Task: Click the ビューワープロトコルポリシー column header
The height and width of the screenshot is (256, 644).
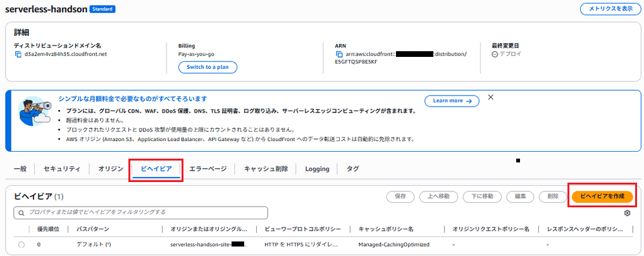Action: tap(303, 229)
